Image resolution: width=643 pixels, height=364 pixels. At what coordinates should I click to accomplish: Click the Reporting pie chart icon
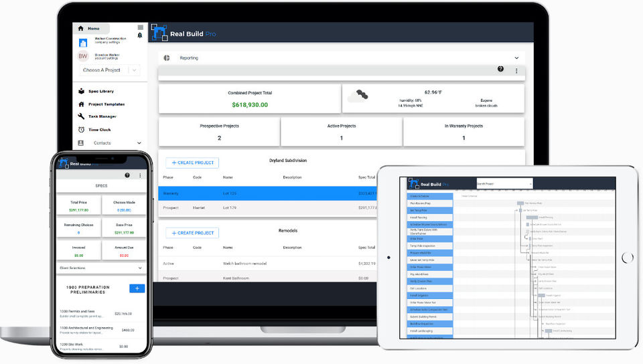(167, 58)
